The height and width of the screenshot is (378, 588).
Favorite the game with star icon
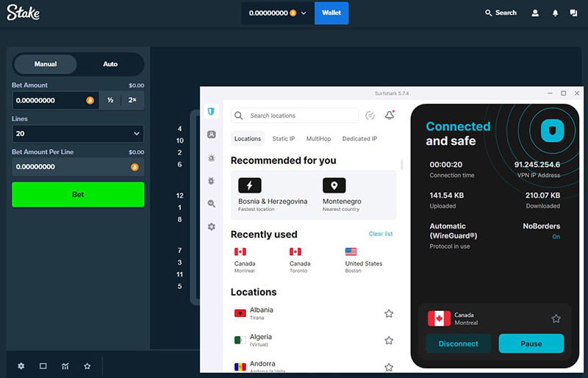point(87,365)
